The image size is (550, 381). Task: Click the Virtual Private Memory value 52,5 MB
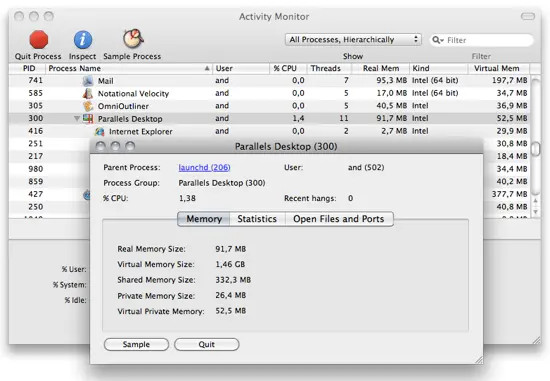pos(230,311)
